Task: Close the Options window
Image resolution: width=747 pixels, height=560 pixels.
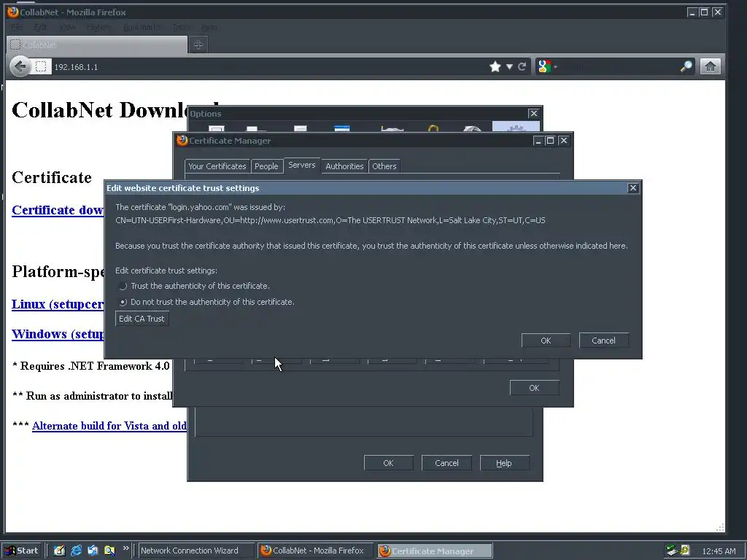Action: 533,113
